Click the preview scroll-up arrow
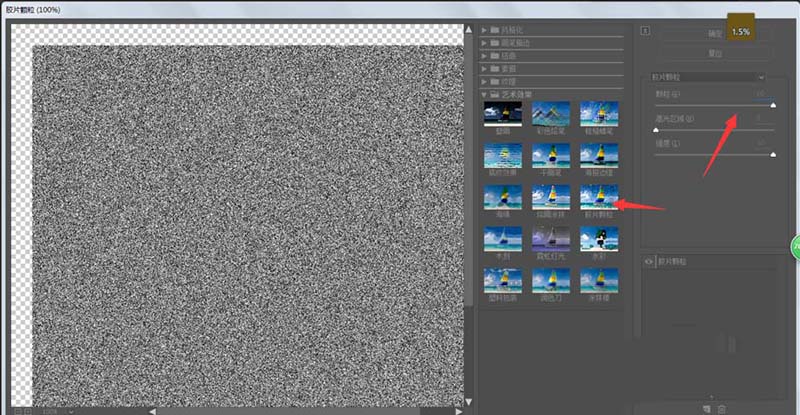This screenshot has width=800, height=415. point(468,30)
